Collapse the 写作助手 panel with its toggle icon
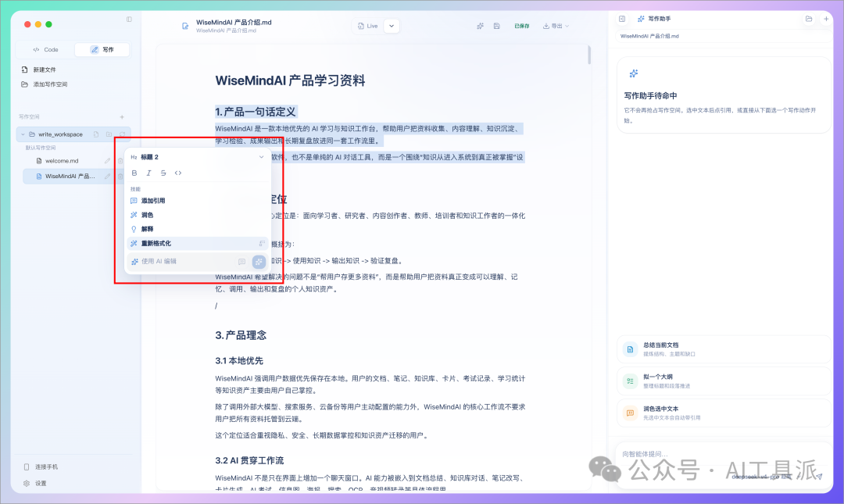Image resolution: width=844 pixels, height=504 pixels. tap(622, 19)
